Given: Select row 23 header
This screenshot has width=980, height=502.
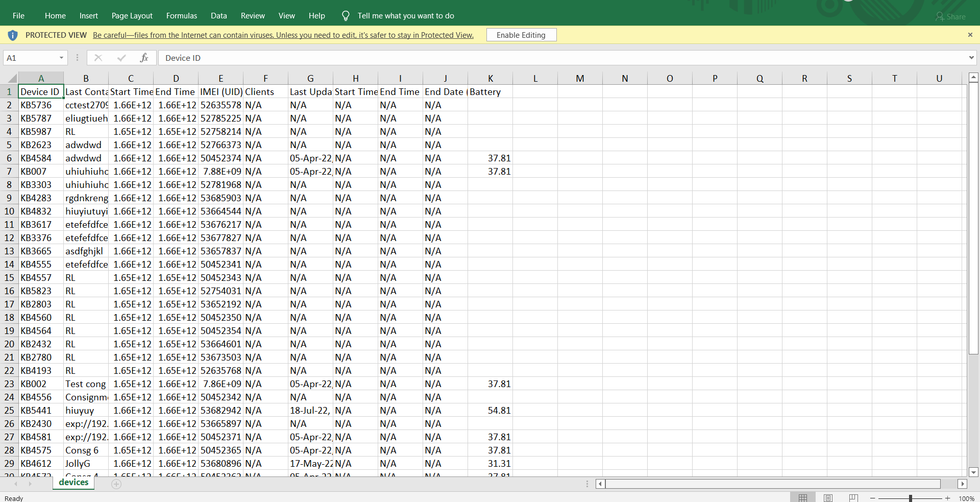Looking at the screenshot, I should (9, 384).
